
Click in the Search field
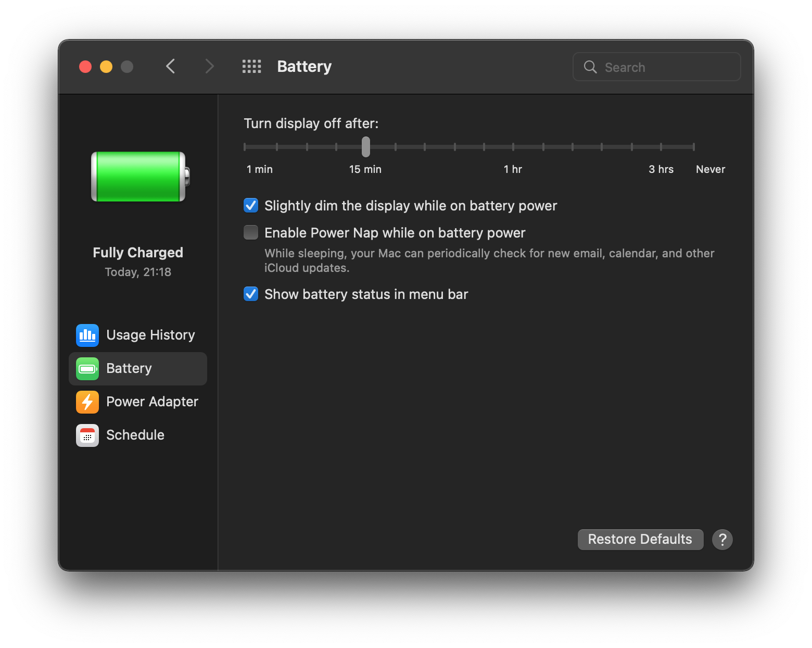click(x=657, y=67)
